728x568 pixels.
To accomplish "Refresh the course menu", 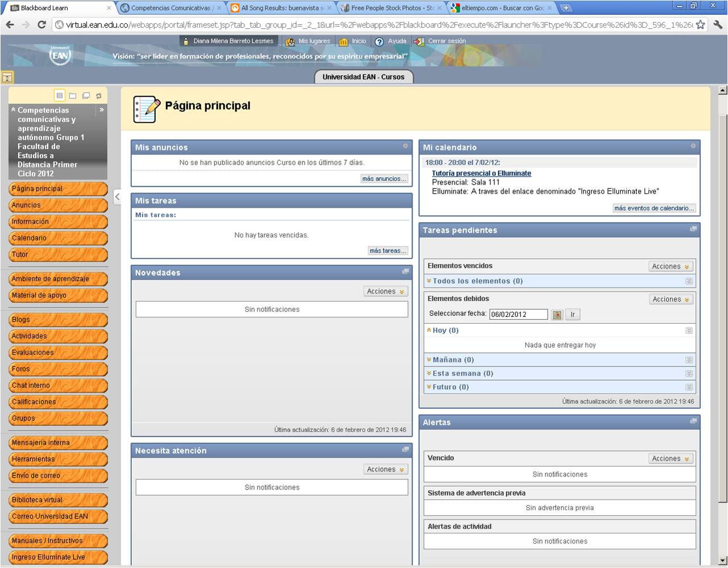I will coord(99,95).
